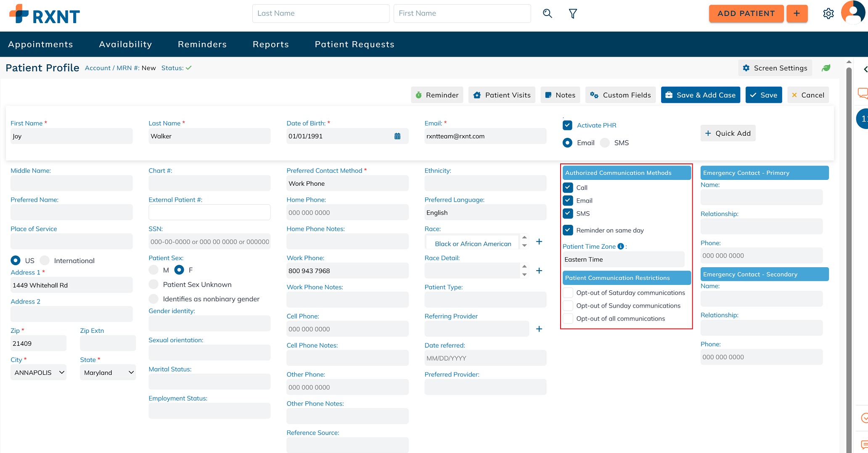Enable Opt-out of all communications
This screenshot has width=868, height=453.
point(568,319)
